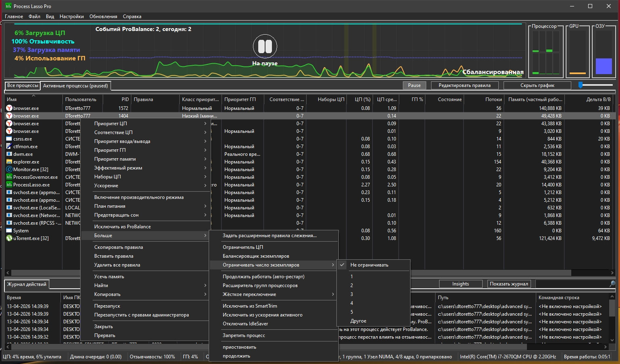Click the search magnifier icon in log panel
The width and height of the screenshot is (620, 364).
point(612,284)
